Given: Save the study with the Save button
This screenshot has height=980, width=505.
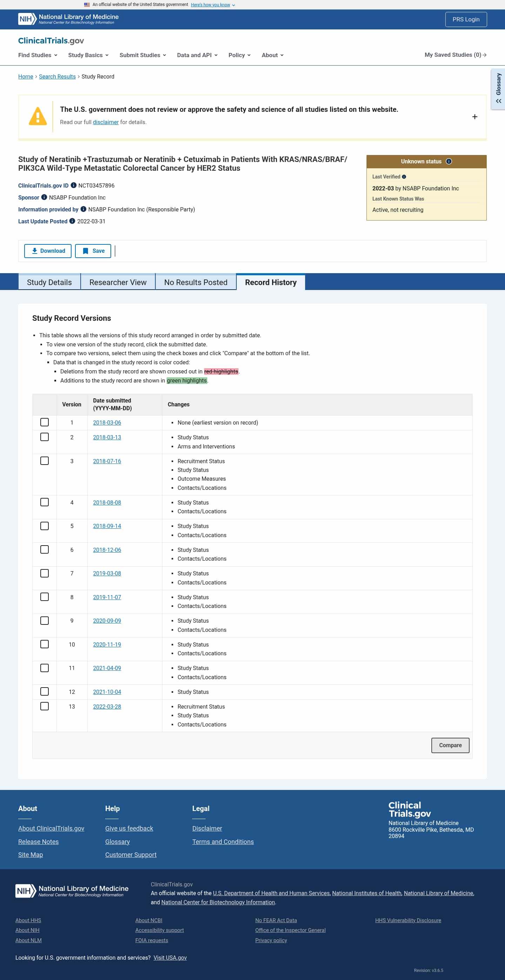Looking at the screenshot, I should tap(93, 251).
